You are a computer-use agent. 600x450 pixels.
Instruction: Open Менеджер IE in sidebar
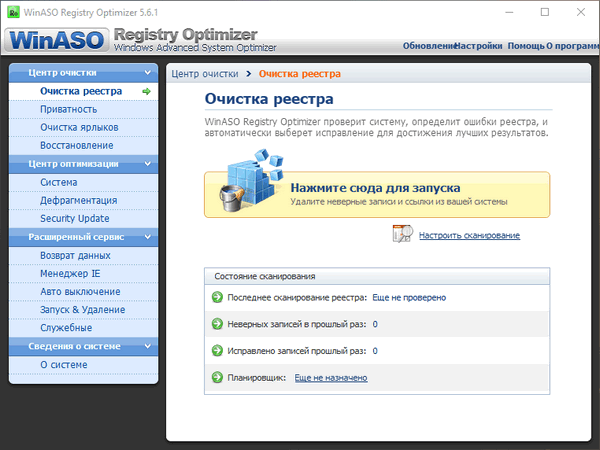83,273
